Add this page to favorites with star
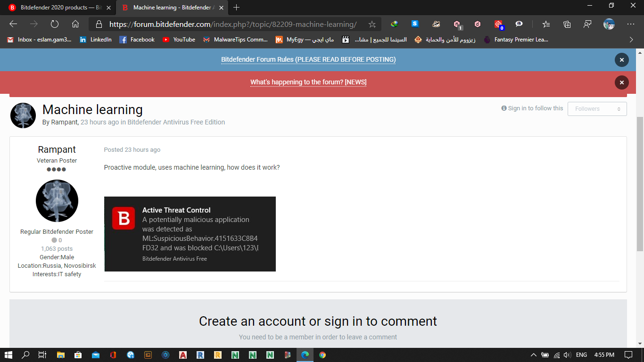Viewport: 644px width, 362px height. point(372,24)
